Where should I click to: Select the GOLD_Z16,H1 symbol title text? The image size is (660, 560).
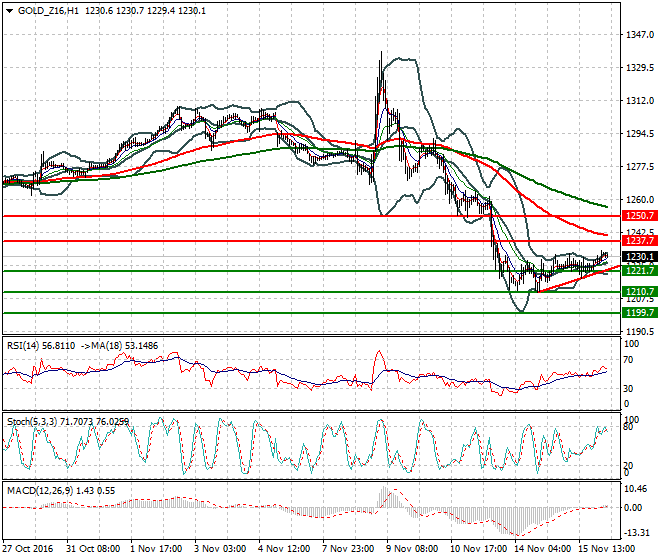tap(48, 11)
